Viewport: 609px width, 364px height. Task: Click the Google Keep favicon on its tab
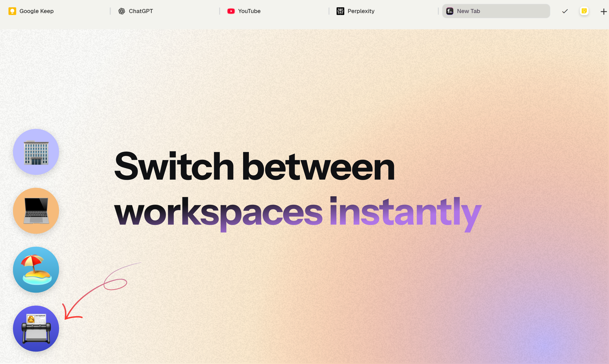12,11
